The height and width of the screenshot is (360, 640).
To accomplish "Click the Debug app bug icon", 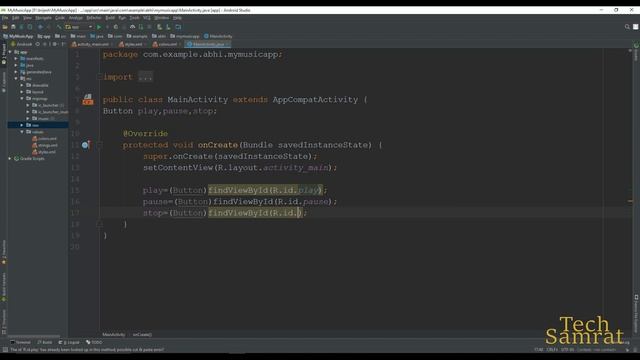I will (x=116, y=27).
